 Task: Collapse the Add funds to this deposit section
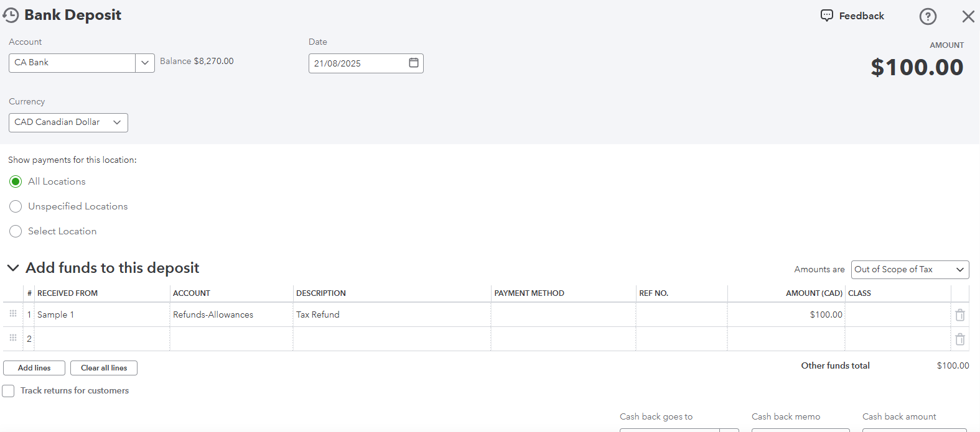coord(12,268)
